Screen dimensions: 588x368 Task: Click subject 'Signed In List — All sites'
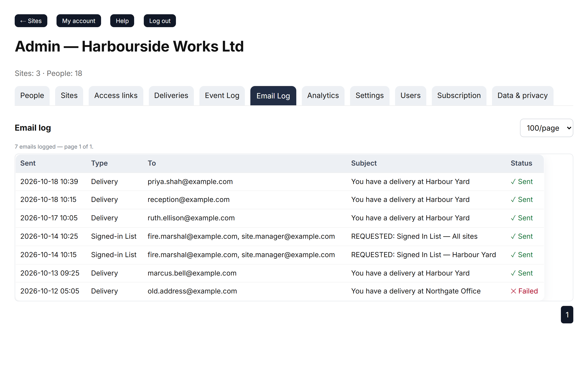coord(437,236)
